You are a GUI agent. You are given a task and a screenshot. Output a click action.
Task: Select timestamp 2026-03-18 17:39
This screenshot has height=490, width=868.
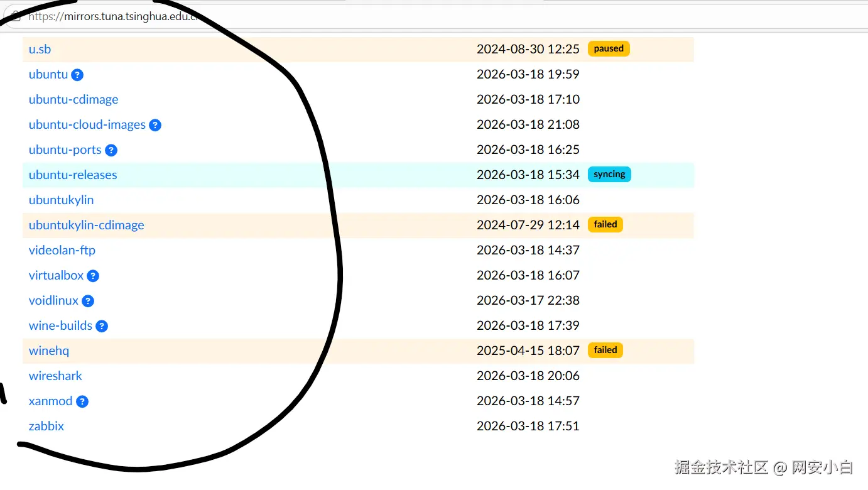528,325
